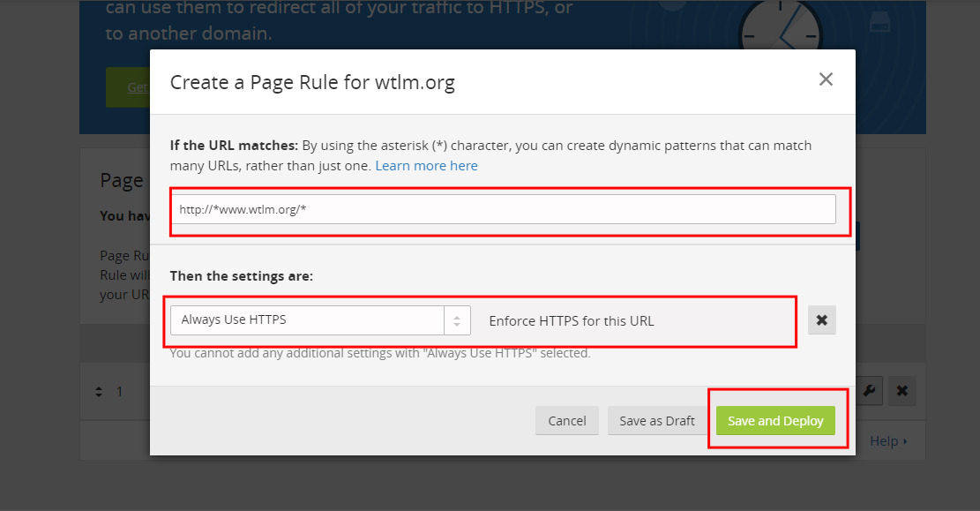Image resolution: width=980 pixels, height=511 pixels.
Task: Delete page rule 1 with the X icon
Action: coord(901,391)
